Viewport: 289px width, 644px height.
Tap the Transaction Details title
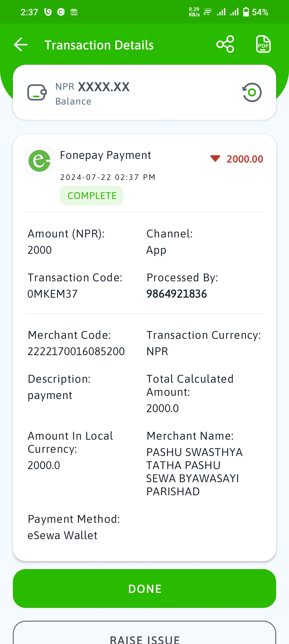coord(99,45)
